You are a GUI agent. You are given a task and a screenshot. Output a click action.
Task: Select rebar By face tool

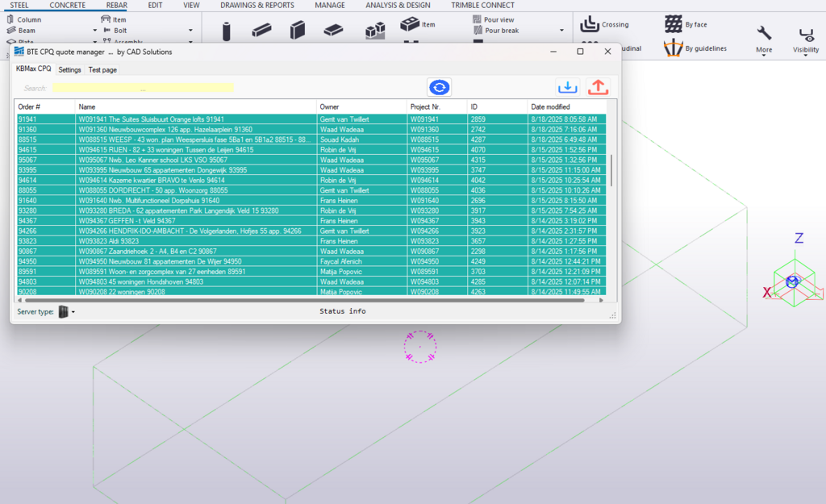[x=686, y=24]
